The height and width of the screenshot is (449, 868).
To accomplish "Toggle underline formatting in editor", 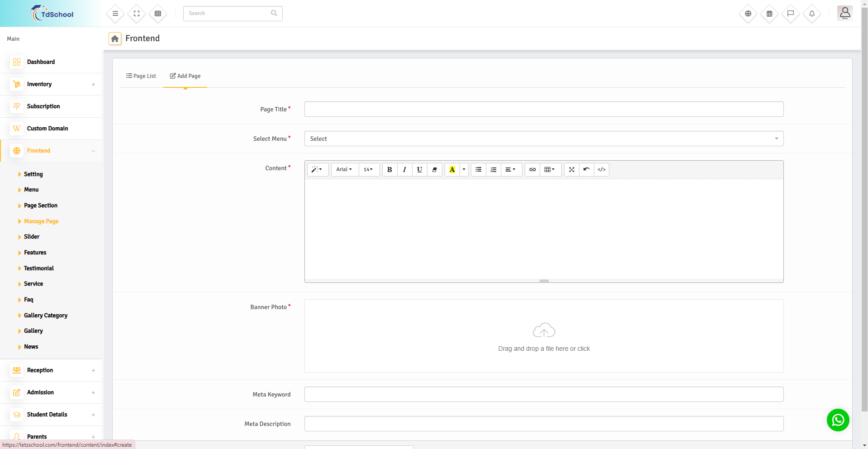I will [x=419, y=170].
